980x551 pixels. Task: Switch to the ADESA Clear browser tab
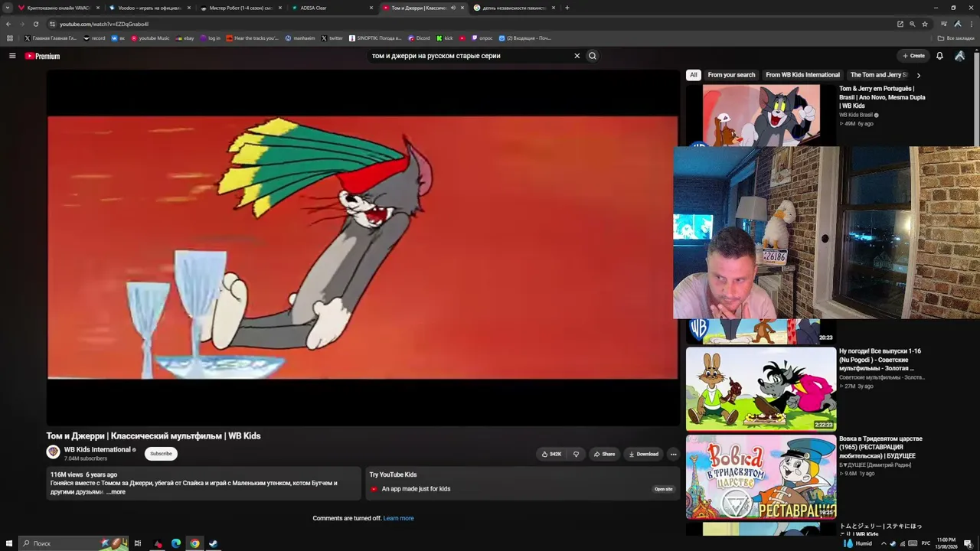pyautogui.click(x=332, y=8)
